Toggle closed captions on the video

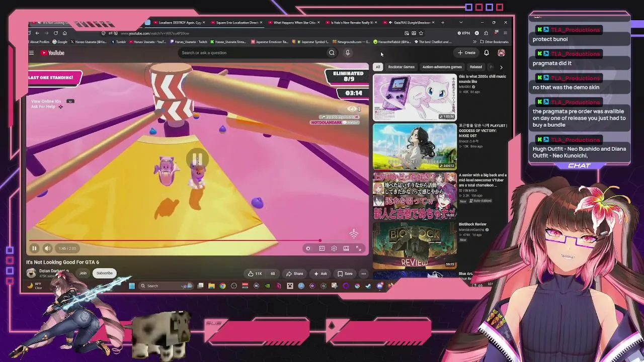click(x=321, y=248)
